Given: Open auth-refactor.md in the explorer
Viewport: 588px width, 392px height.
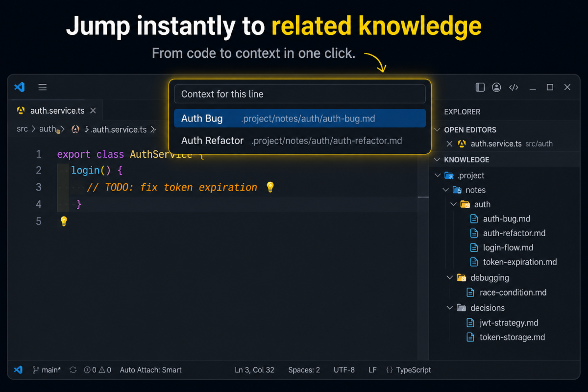Looking at the screenshot, I should 514,233.
